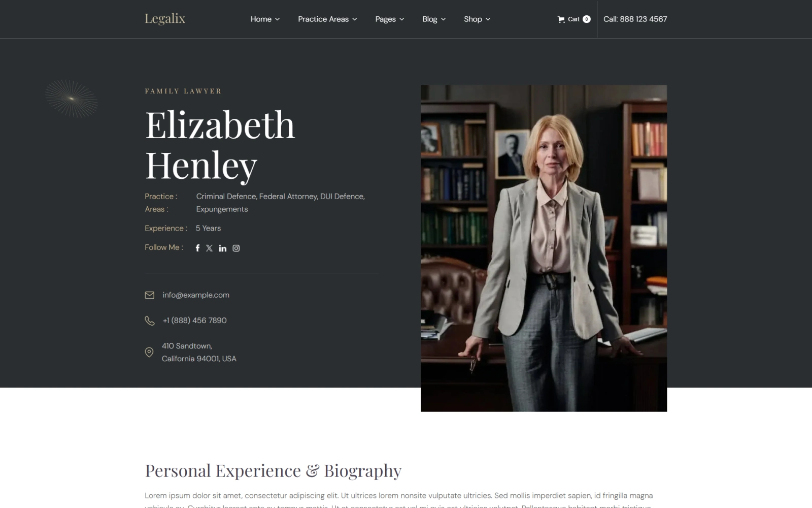
Task: Click the phone handset icon
Action: tap(149, 321)
